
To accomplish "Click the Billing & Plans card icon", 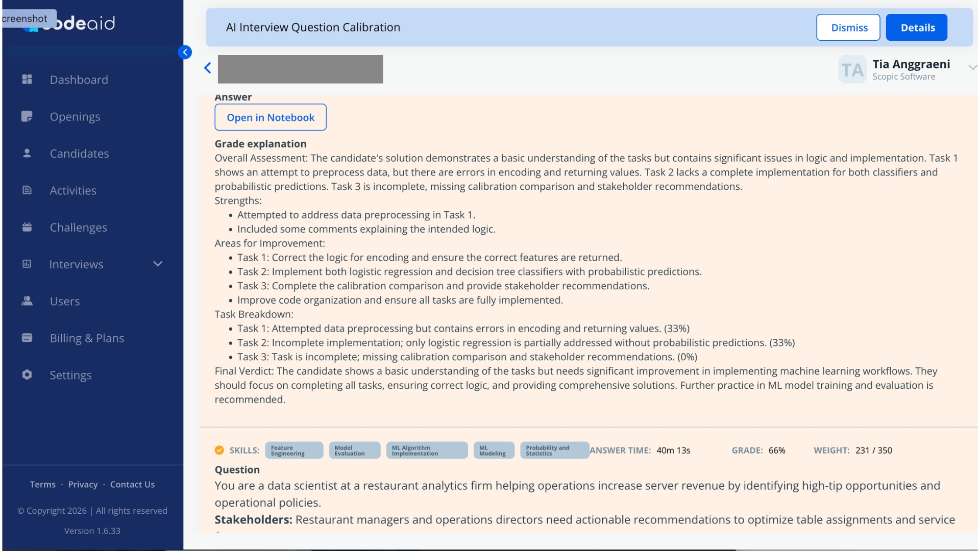I will pyautogui.click(x=27, y=338).
